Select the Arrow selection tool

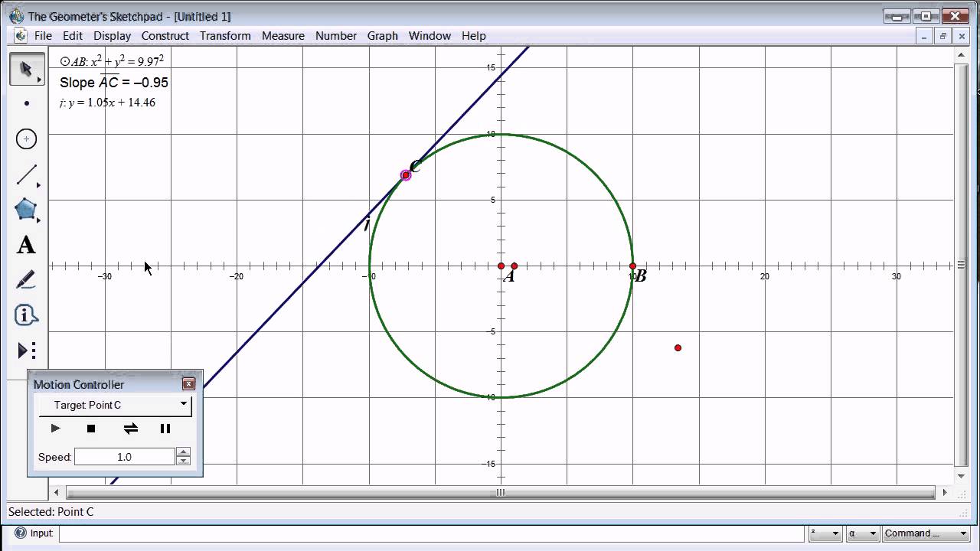point(26,69)
